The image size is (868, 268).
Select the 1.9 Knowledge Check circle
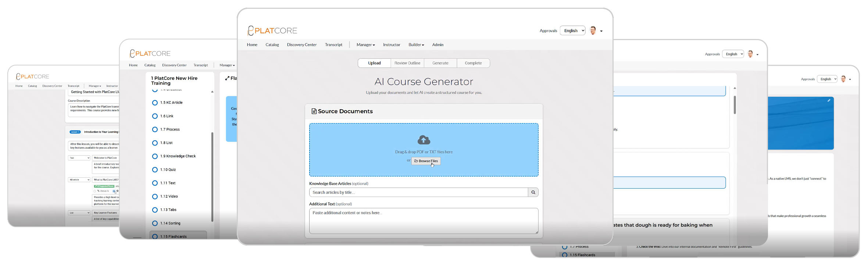[x=155, y=156]
